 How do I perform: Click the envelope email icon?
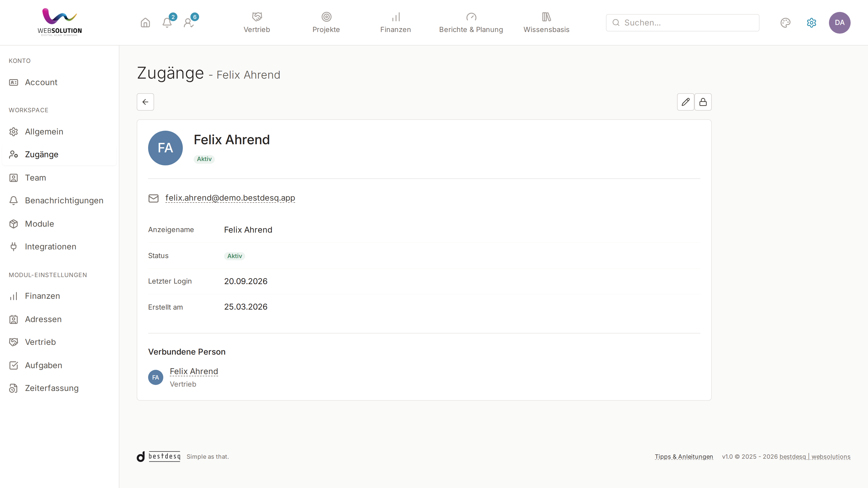coord(154,198)
